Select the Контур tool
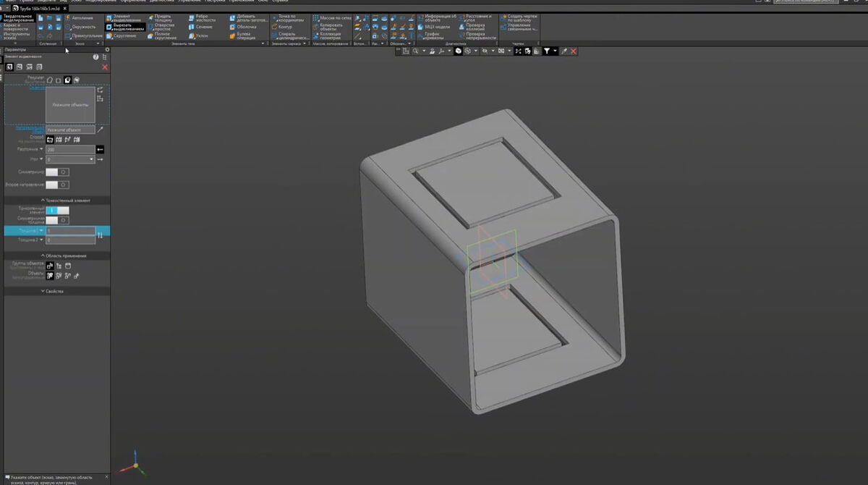The width and height of the screenshot is (868, 485). click(x=282, y=27)
